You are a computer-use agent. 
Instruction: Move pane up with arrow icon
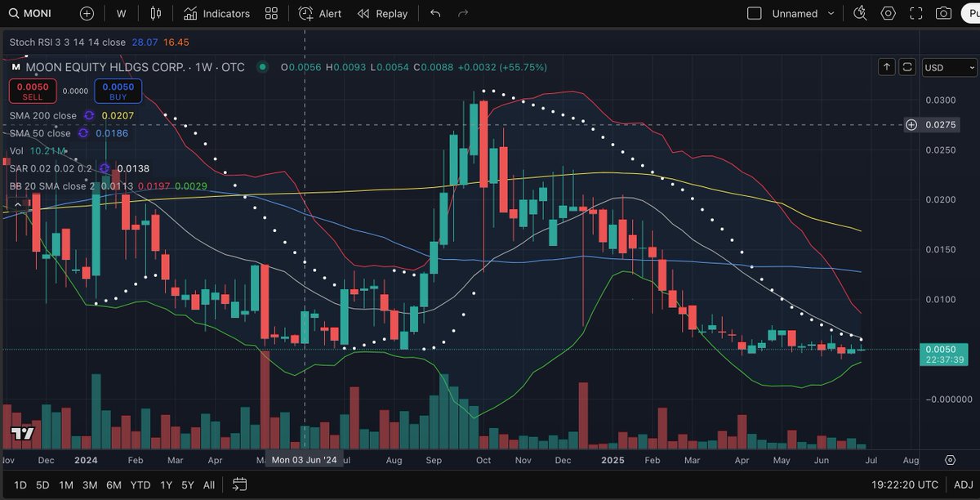pyautogui.click(x=887, y=67)
